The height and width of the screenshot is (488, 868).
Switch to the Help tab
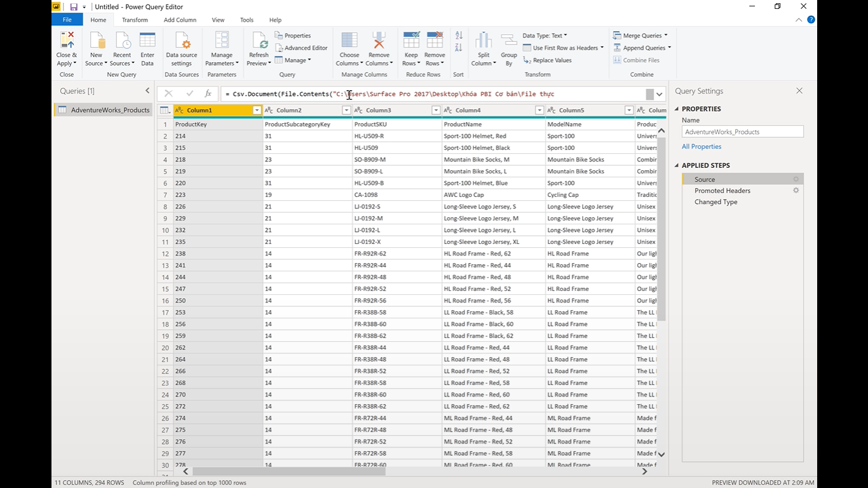point(275,20)
